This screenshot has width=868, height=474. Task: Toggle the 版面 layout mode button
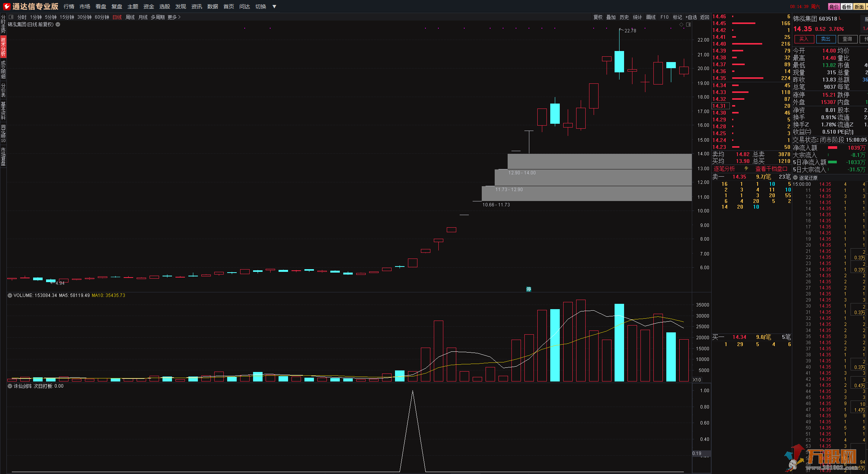pyautogui.click(x=859, y=6)
